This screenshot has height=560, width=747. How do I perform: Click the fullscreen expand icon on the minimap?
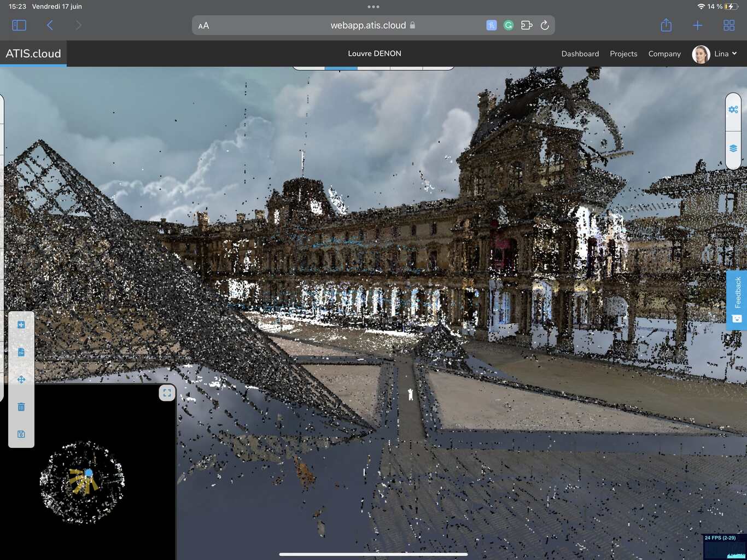click(167, 392)
